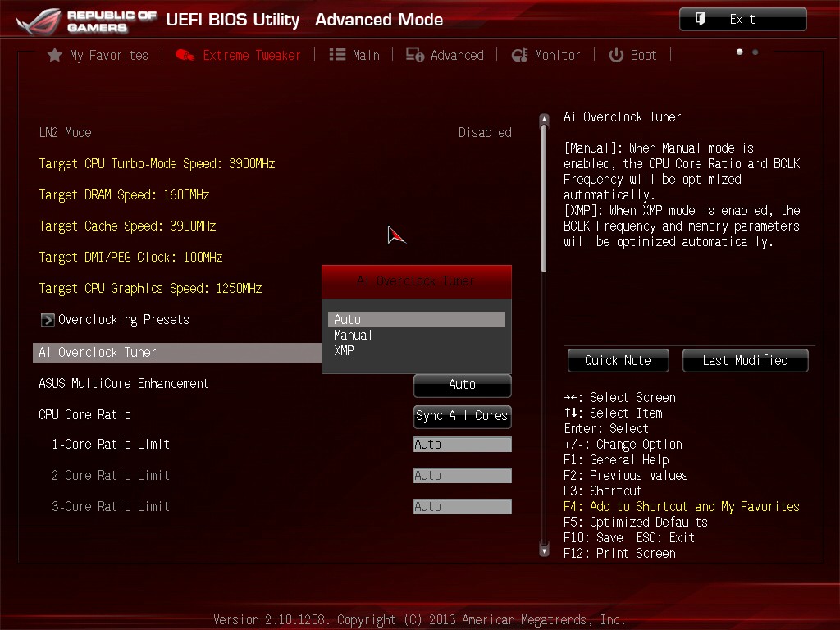840x630 pixels.
Task: Click the second page indicator dot
Action: point(756,52)
